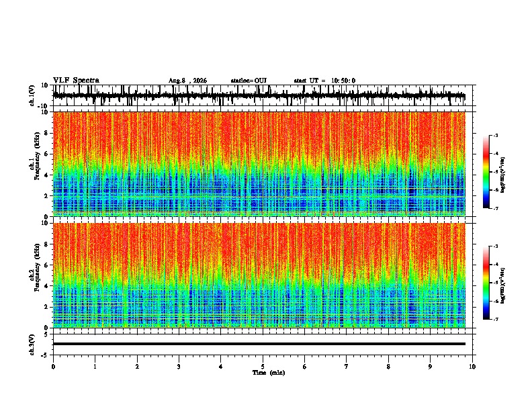Viewport: 532px width, 411px height.
Task: Click the 2 kHz tick on ch.2 frequency axis
Action: coord(46,307)
